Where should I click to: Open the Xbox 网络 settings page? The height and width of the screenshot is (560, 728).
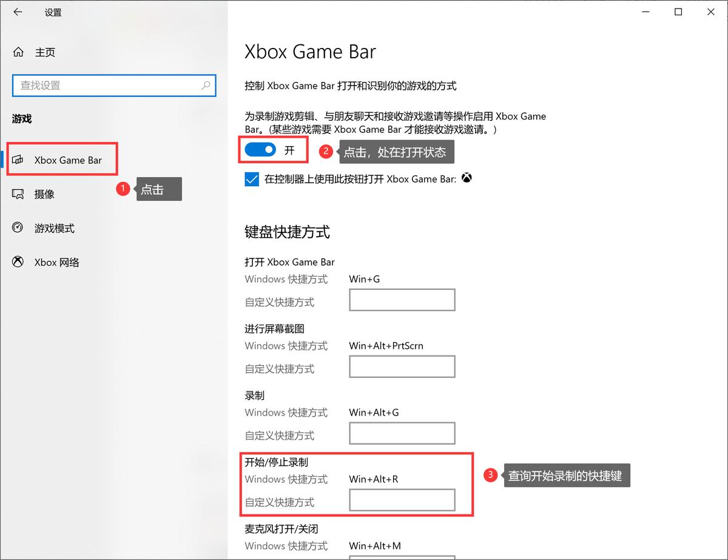pos(52,262)
